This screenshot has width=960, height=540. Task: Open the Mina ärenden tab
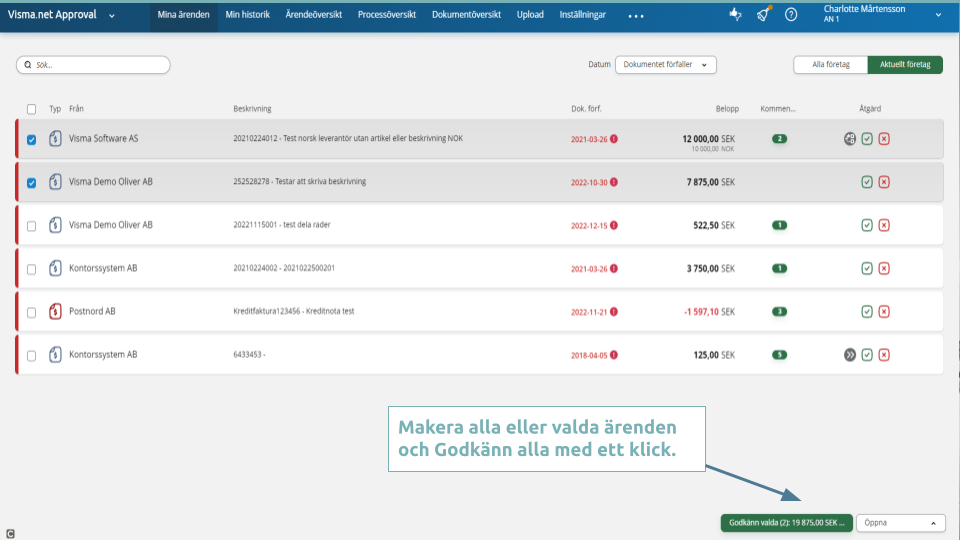(183, 15)
